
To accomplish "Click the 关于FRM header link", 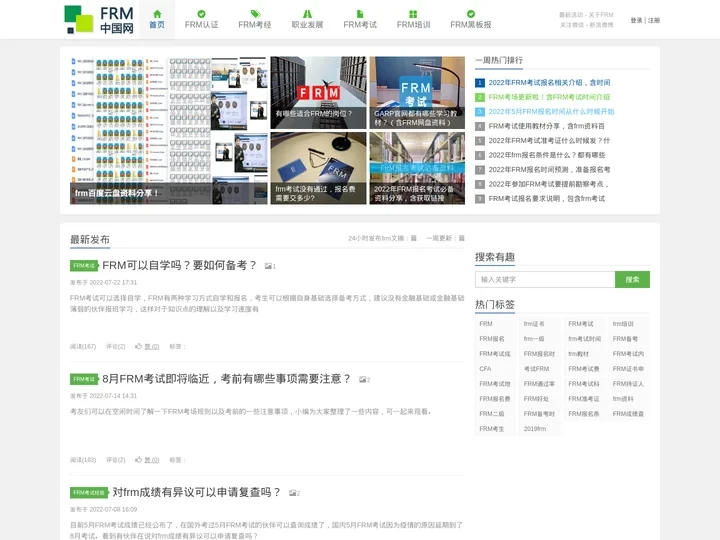I will tap(601, 15).
